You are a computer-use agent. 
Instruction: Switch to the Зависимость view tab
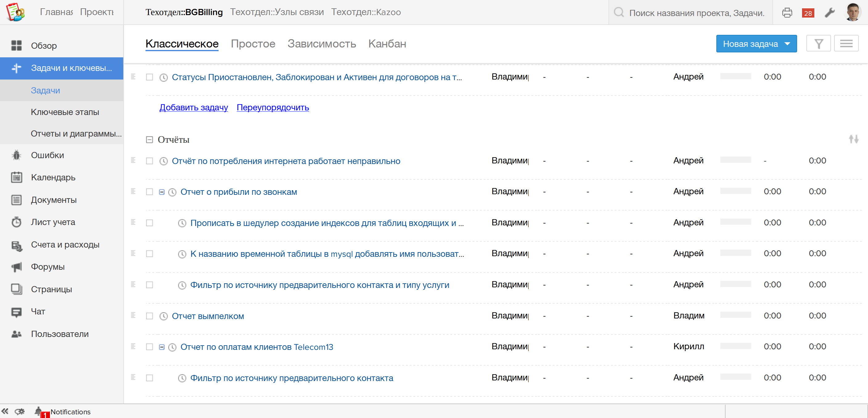click(321, 44)
